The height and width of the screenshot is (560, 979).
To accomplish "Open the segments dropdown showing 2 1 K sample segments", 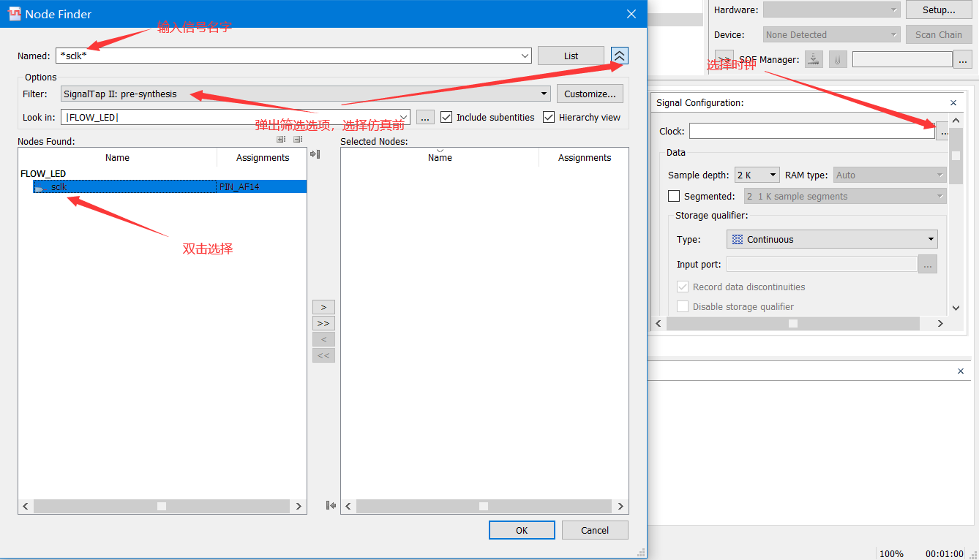I will coord(845,196).
